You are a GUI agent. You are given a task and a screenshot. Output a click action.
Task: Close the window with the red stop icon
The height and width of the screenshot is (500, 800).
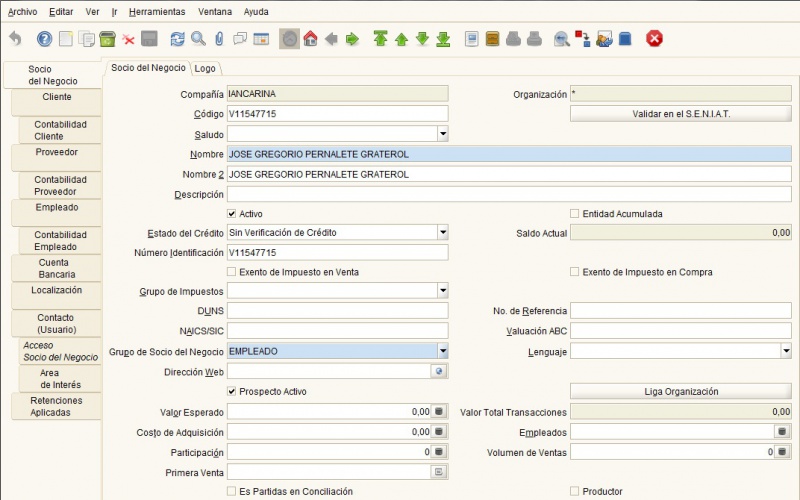[654, 39]
